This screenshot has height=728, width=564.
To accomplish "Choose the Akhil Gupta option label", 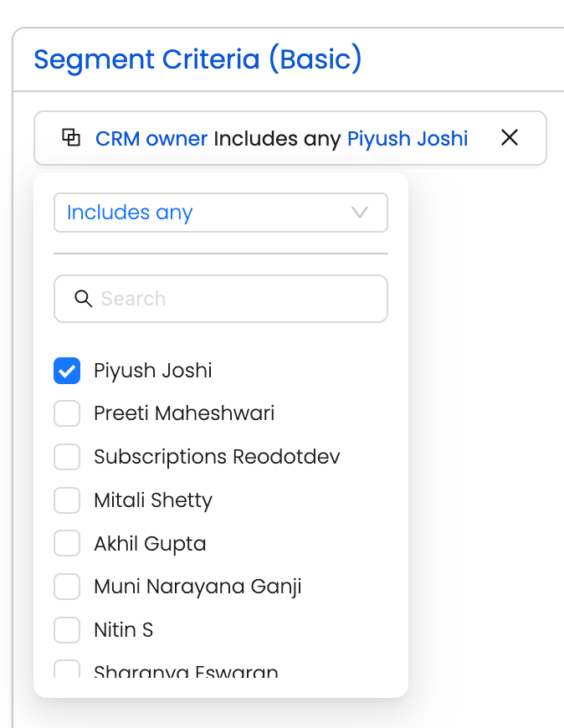I will click(150, 544).
